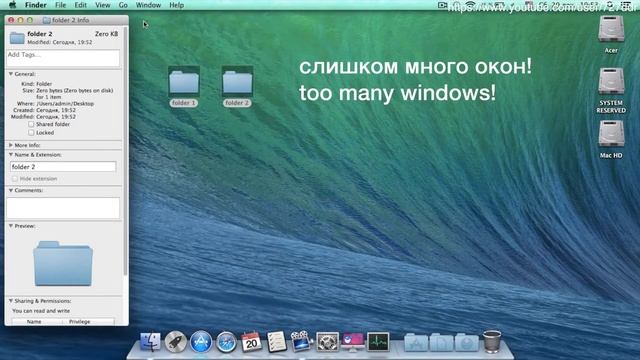Image resolution: width=640 pixels, height=360 pixels.
Task: Enable the Locked checkbox
Action: (31, 133)
